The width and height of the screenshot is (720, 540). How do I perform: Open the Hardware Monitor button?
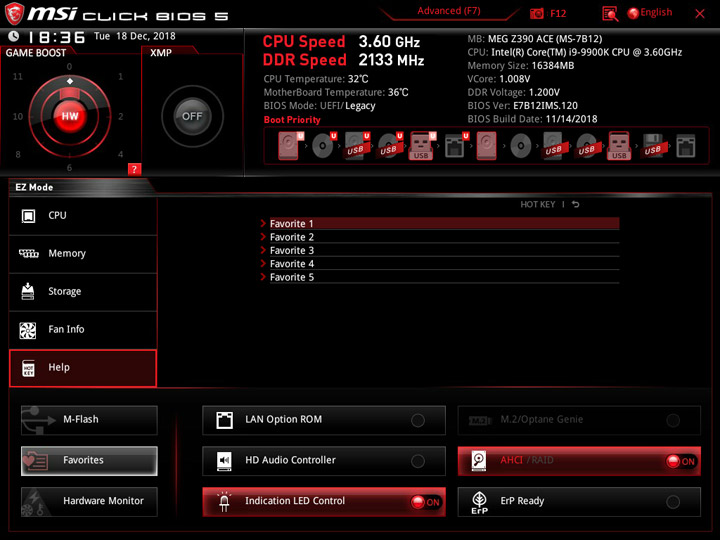click(x=89, y=501)
